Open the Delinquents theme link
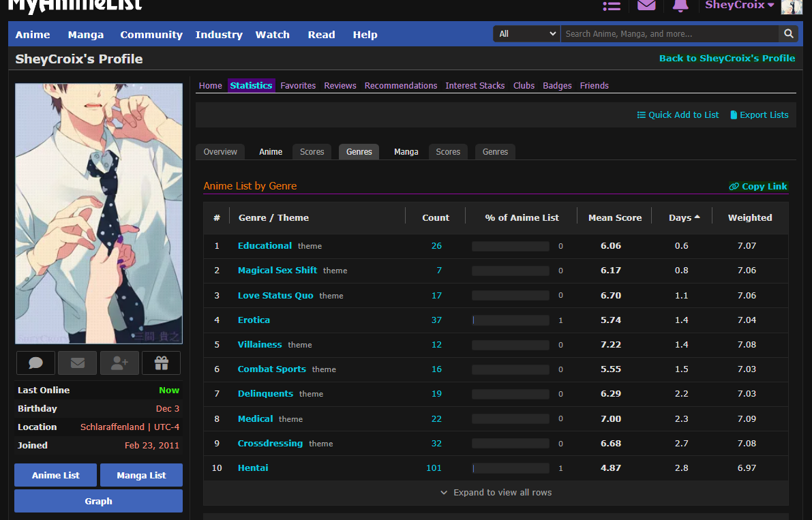 265,393
